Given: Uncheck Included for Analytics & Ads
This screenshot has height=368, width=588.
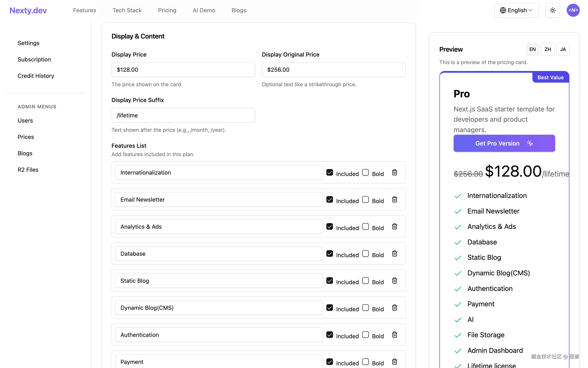Looking at the screenshot, I should 329,226.
